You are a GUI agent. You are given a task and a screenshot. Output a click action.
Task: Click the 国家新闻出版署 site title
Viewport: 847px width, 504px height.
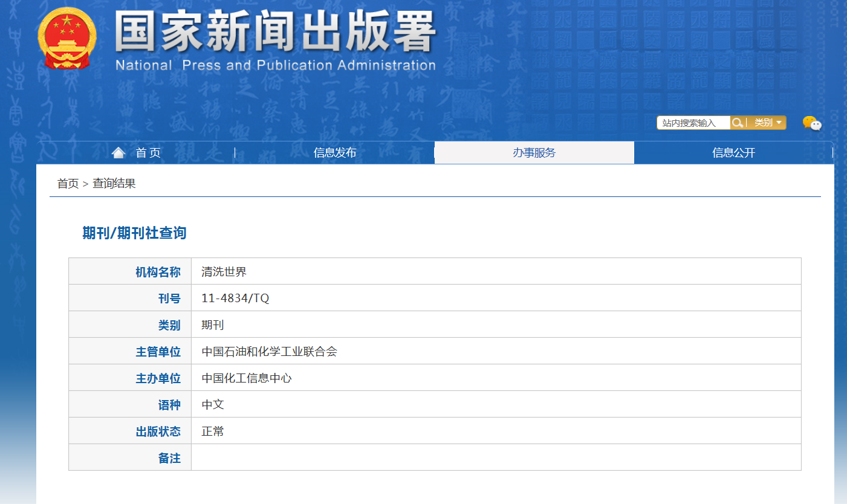point(275,33)
